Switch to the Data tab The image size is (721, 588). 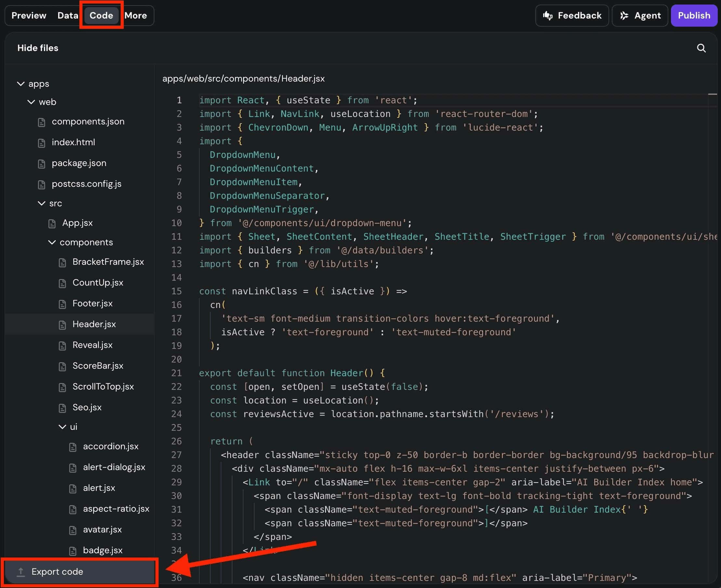[x=68, y=16]
